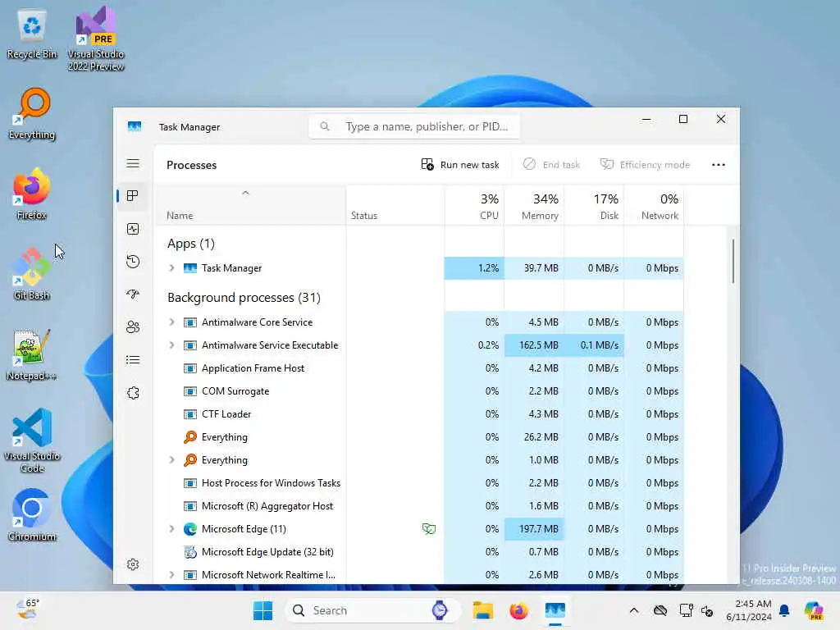Click the Task Manager search field
840x630 pixels.
[414, 126]
